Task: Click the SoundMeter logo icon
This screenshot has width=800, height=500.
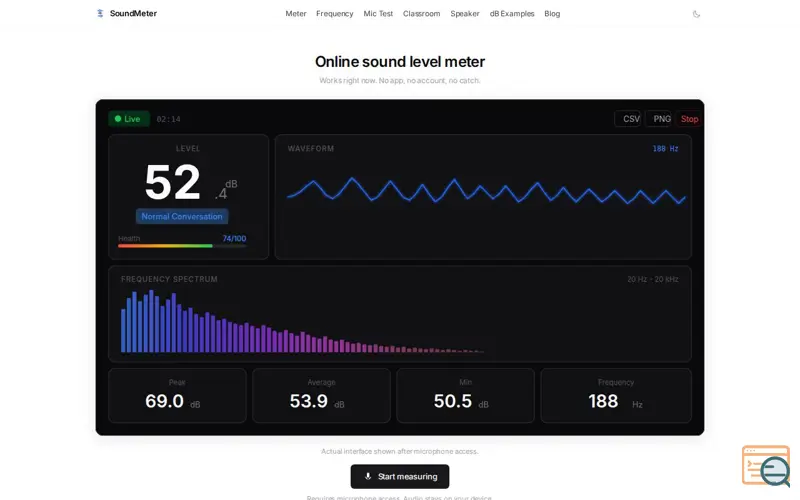Action: pos(100,13)
